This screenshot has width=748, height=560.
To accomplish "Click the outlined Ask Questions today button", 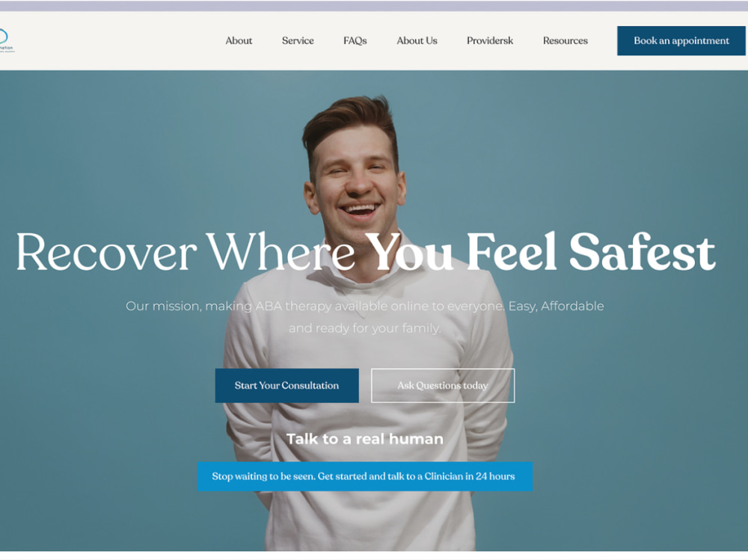I will pyautogui.click(x=443, y=385).
